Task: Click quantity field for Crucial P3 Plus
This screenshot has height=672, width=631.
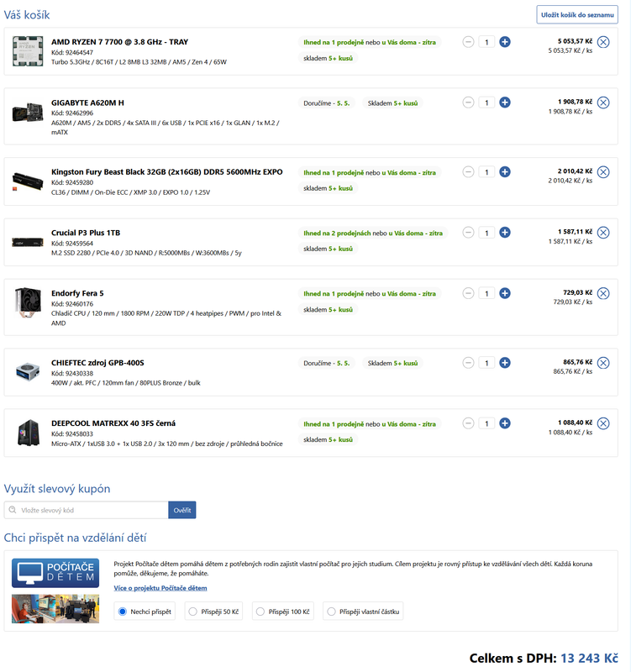Action: (x=486, y=233)
